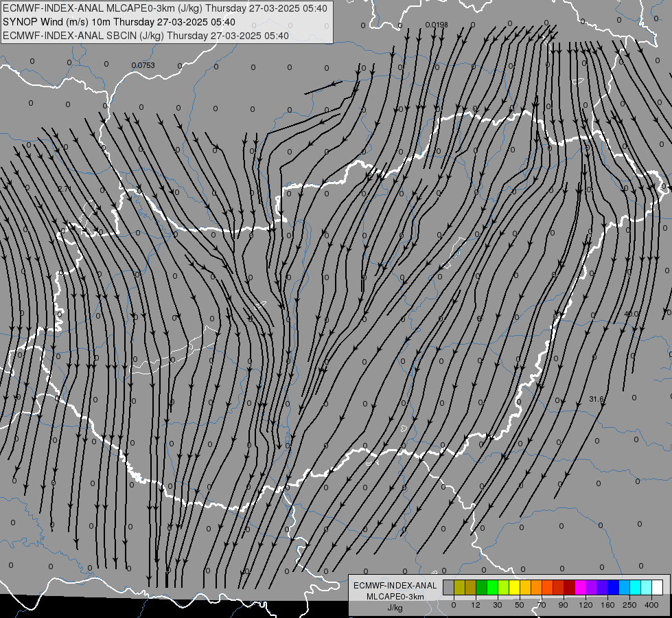This screenshot has width=672, height=618.
Task: Select the bright green legend swatch
Action: 492,587
